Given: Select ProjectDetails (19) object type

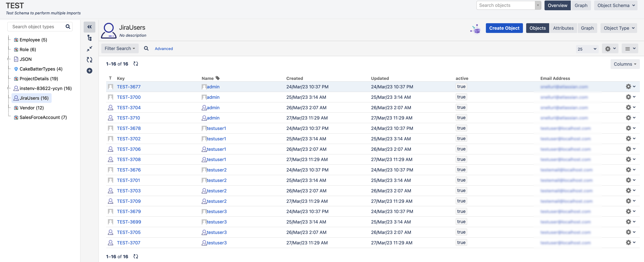Looking at the screenshot, I should point(39,79).
